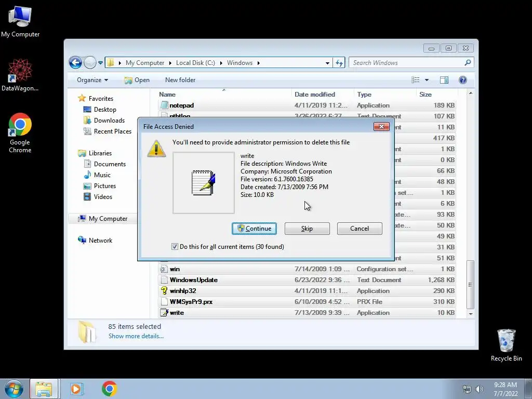Viewport: 532px width, 399px height.
Task: Expand the address bar history dropdown
Action: point(327,63)
